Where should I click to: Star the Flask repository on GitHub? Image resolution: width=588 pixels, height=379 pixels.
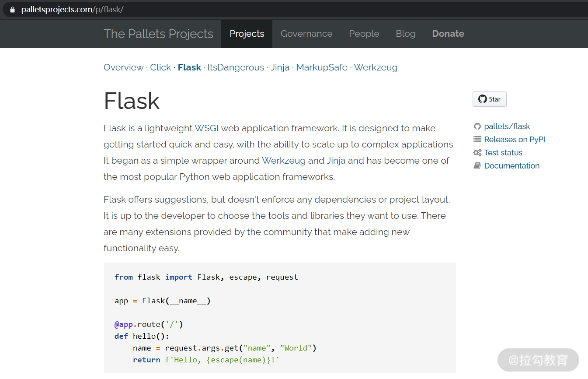point(490,99)
